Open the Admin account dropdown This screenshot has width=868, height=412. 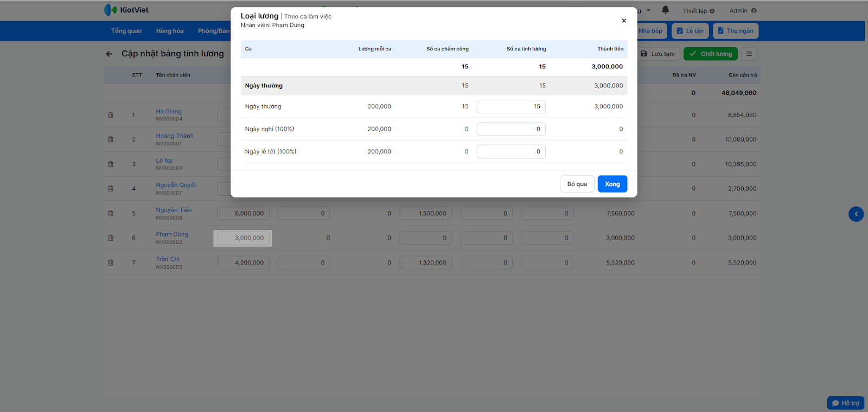point(743,11)
